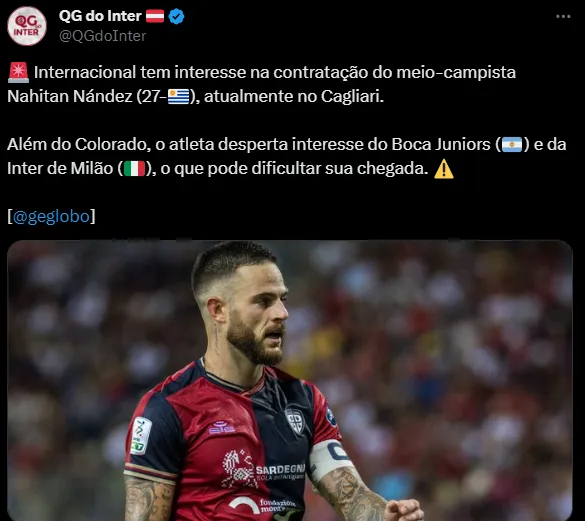Click the yellow warning triangle emoji
Screen dimensions: 585x521
pos(444,169)
